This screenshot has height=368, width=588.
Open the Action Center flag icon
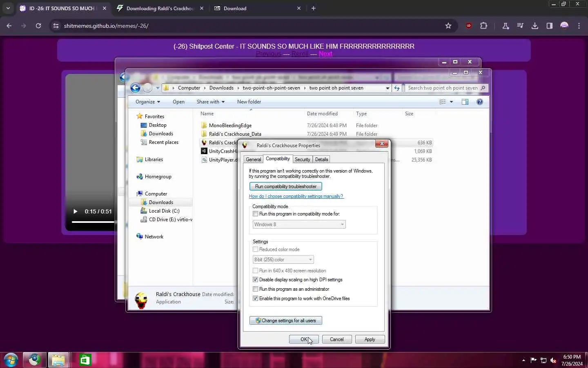533,360
